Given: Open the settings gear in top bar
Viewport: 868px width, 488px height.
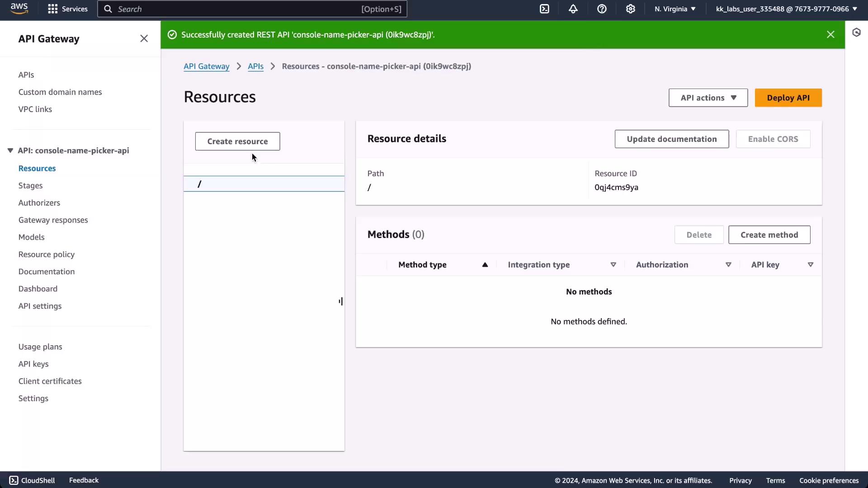Looking at the screenshot, I should (630, 9).
